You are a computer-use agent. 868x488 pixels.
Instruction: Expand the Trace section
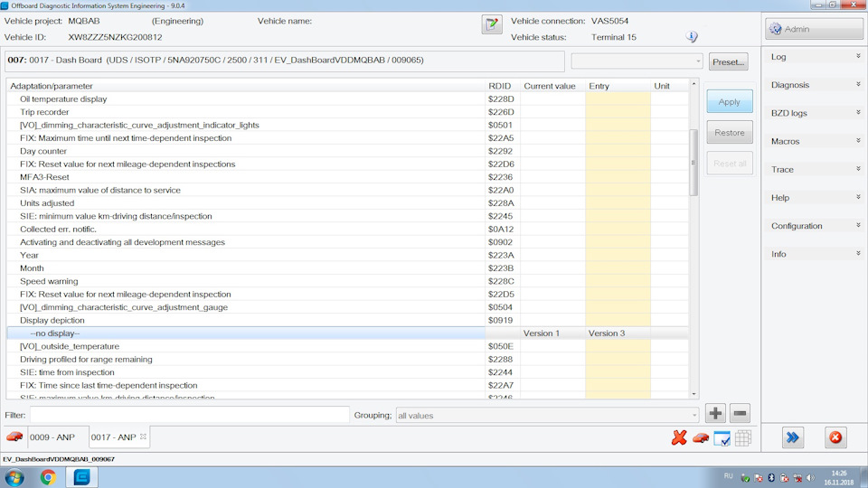click(x=814, y=169)
